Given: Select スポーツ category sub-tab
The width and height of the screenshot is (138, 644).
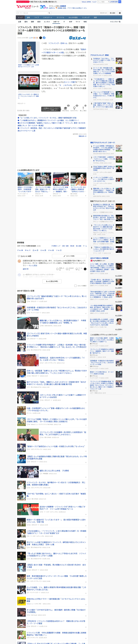Looking at the screenshot, I should click(56, 22).
